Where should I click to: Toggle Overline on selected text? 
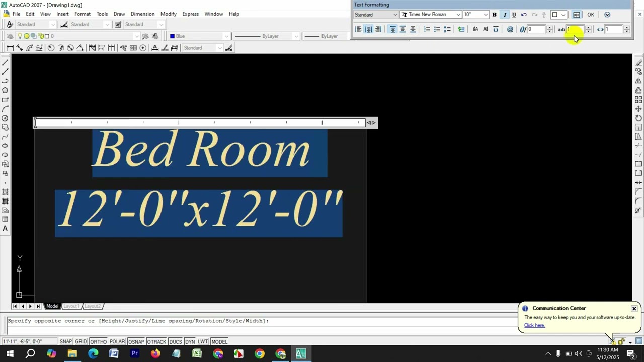[496, 29]
